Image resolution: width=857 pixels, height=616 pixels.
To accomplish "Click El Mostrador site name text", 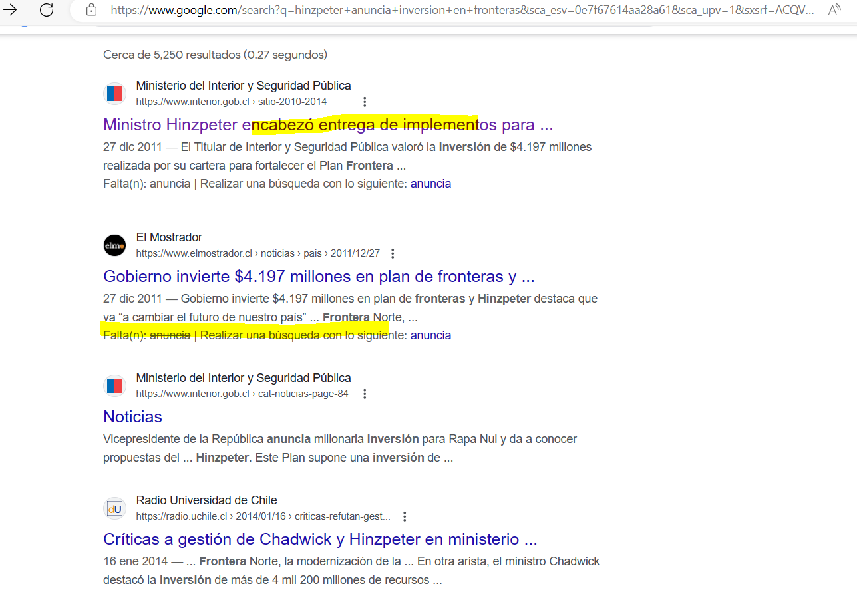I will pyautogui.click(x=169, y=237).
